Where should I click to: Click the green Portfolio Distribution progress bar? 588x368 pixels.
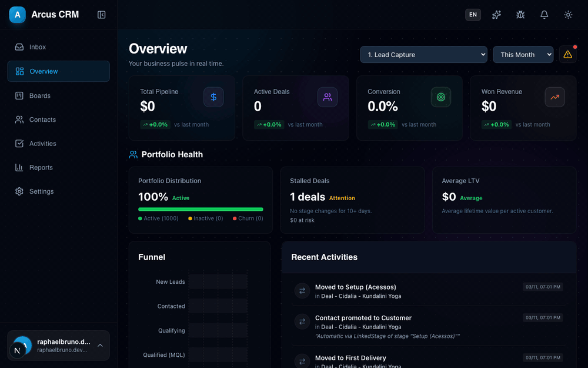click(x=201, y=209)
